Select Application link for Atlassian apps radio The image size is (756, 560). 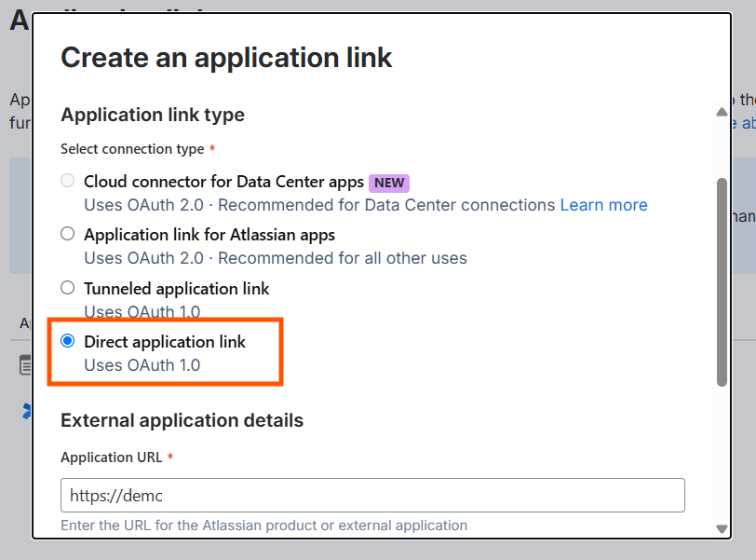click(x=67, y=234)
